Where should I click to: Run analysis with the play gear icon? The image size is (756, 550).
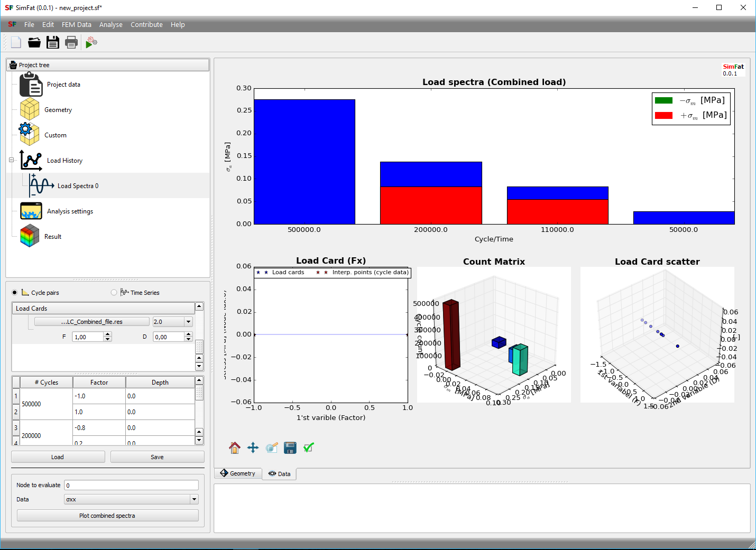91,42
